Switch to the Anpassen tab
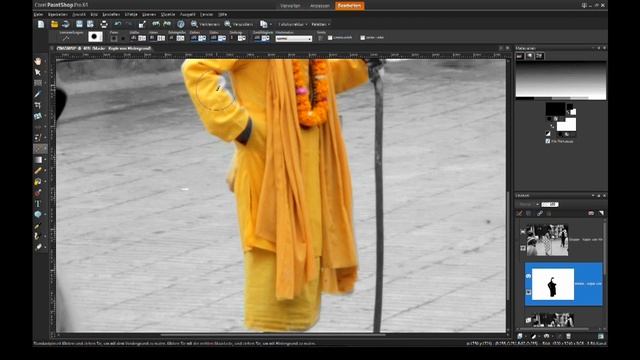 320,6
